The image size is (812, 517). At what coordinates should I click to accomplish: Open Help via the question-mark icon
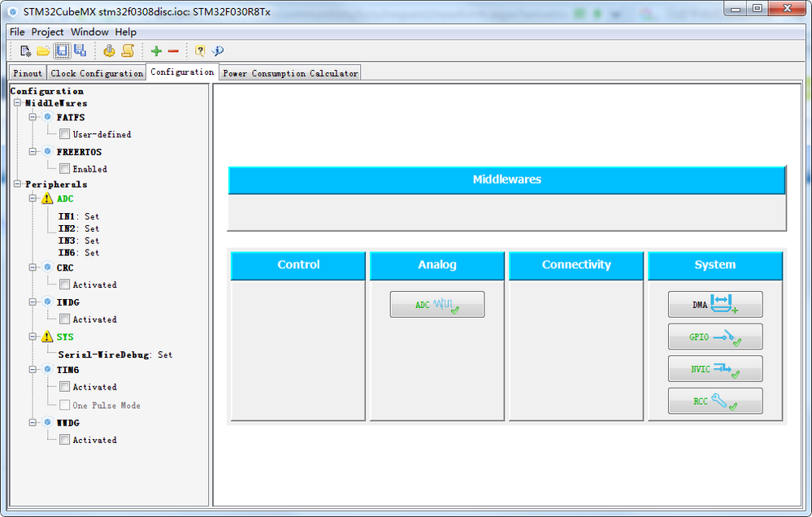tap(200, 50)
